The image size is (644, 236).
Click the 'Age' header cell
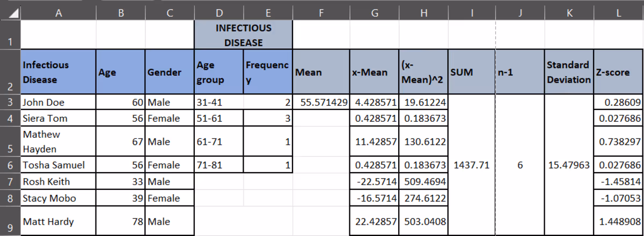[121, 72]
